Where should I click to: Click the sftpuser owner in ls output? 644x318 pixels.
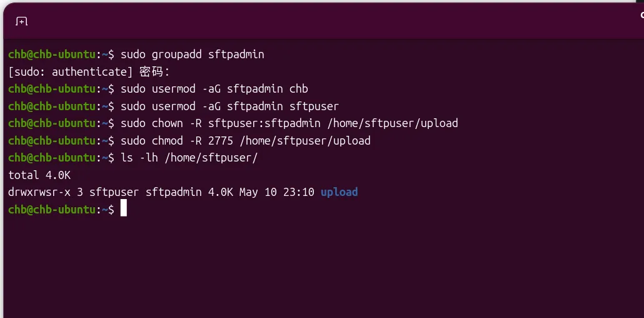(x=114, y=192)
